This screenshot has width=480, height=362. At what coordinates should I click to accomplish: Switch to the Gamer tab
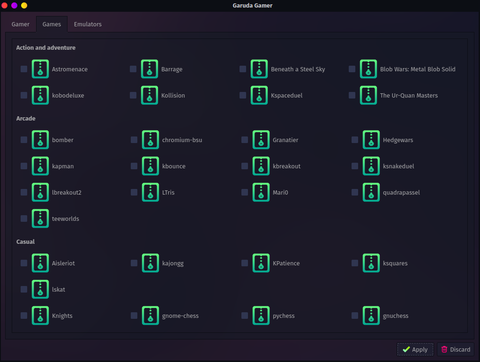(20, 24)
